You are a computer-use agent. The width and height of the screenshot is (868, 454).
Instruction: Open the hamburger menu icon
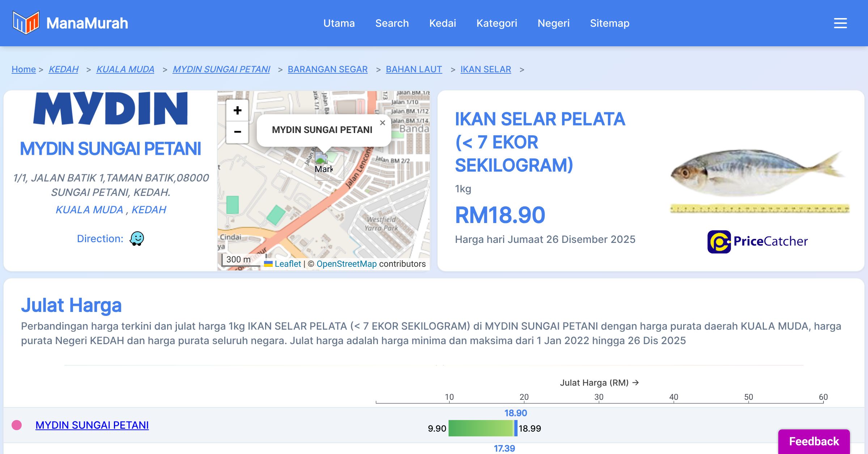[840, 23]
